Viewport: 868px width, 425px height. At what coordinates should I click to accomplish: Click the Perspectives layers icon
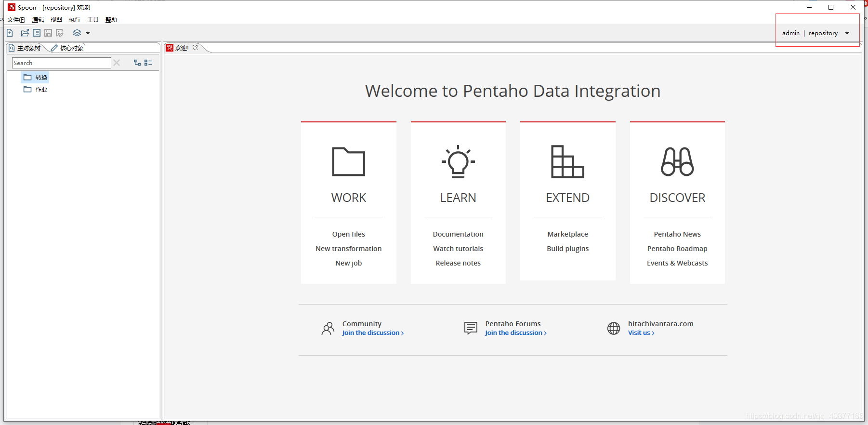point(77,33)
